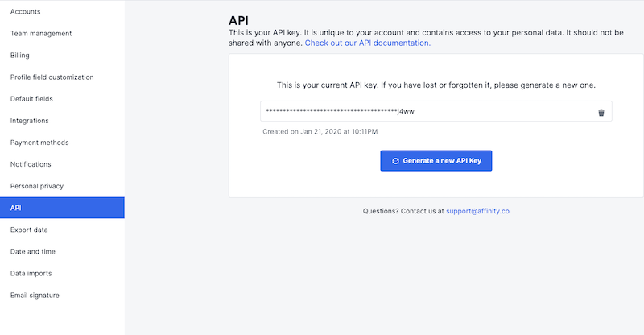Go to Date and time settings
Screen dimensions: 644x335
(x=33, y=251)
